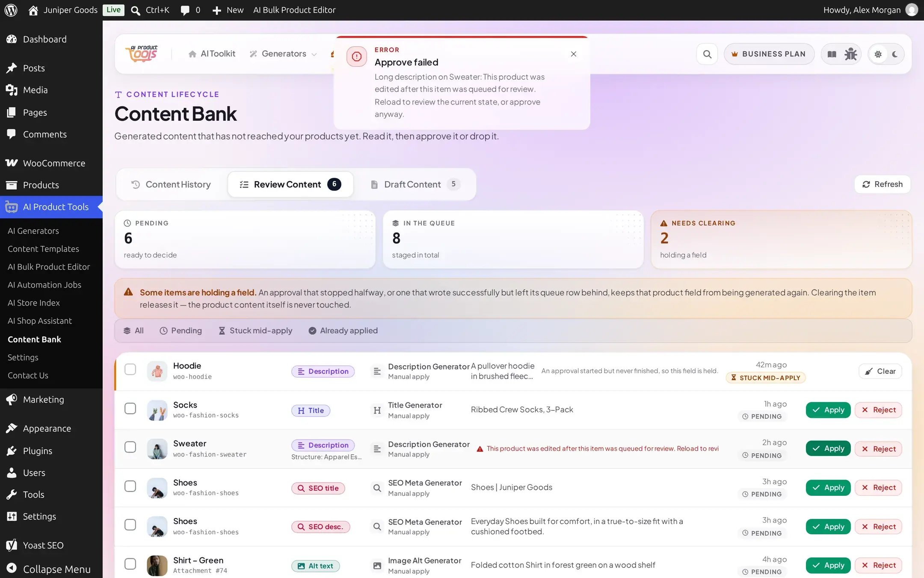Click the Alt text tag on Shirt row
The image size is (924, 578).
(x=316, y=566)
